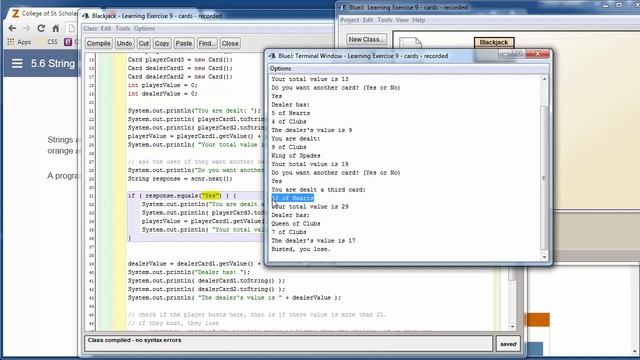Click the Paste button in the editor
Screen dimensions: 640x360
pyautogui.click(x=184, y=43)
